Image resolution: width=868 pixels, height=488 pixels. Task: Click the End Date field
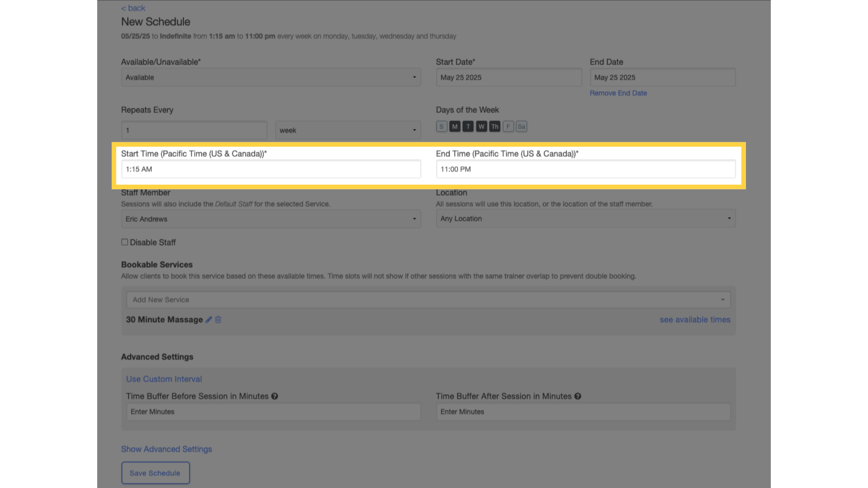663,77
